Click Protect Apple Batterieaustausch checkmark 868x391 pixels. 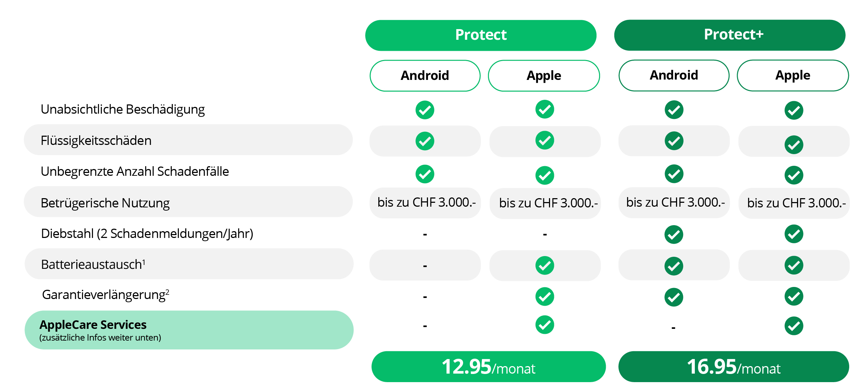545,265
